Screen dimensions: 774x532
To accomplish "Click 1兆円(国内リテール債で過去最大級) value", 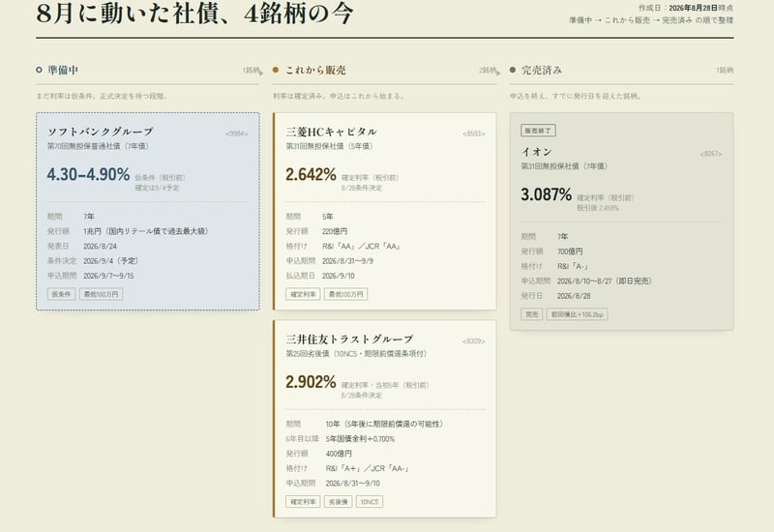I will (146, 231).
